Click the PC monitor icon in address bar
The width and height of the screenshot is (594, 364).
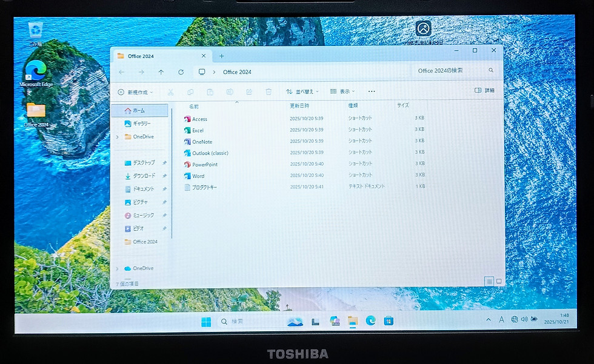(x=202, y=72)
